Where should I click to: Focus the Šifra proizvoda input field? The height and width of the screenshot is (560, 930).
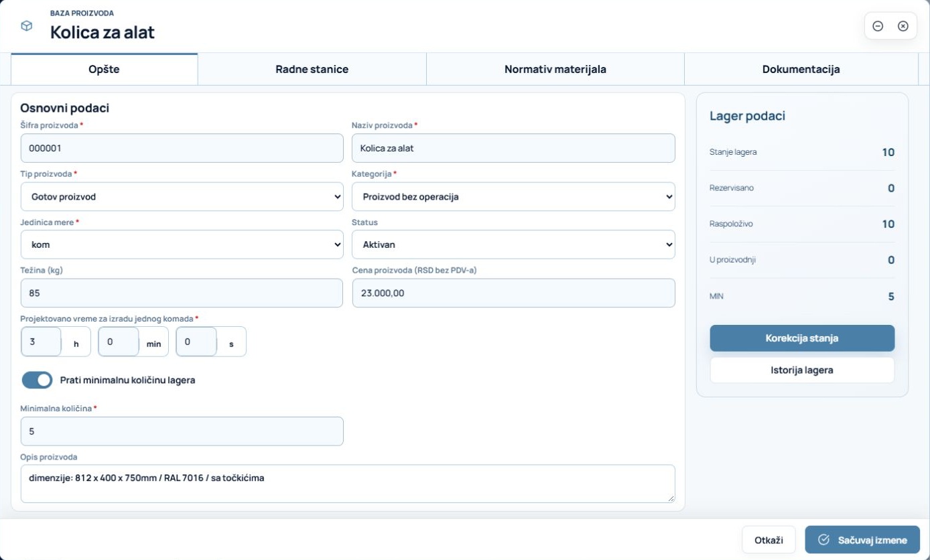click(x=182, y=148)
